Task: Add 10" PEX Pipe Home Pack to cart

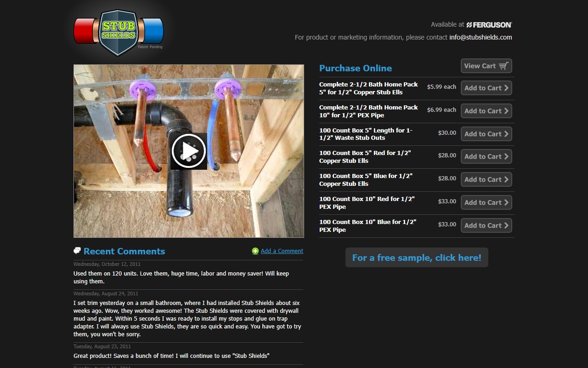Action: (486, 111)
